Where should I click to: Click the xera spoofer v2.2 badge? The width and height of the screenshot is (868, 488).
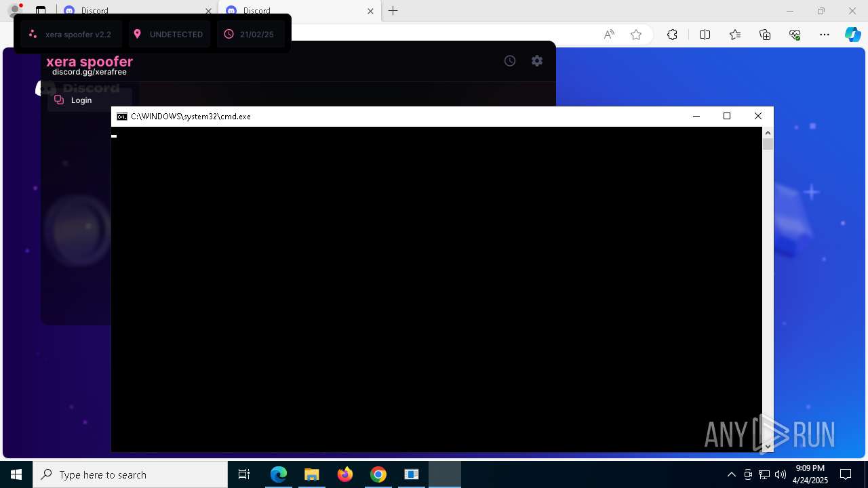click(x=71, y=34)
